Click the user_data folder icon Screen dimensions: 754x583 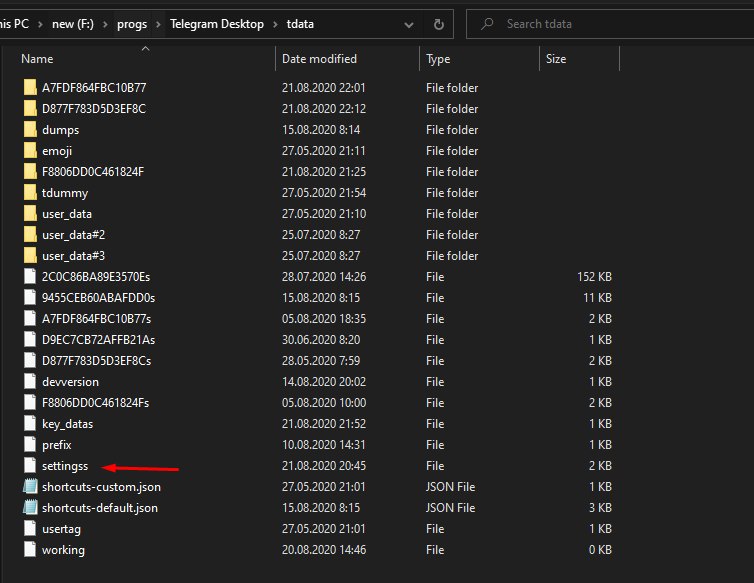pyautogui.click(x=30, y=214)
